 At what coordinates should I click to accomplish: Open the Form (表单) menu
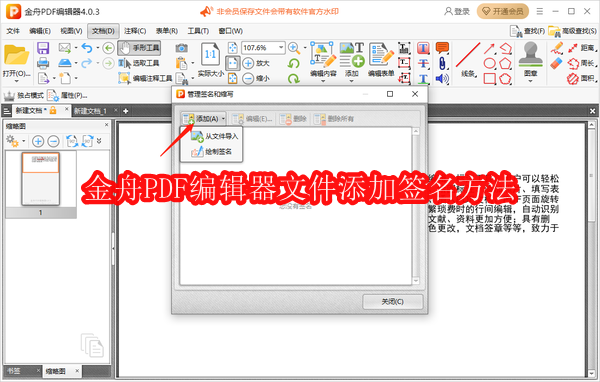coord(167,31)
